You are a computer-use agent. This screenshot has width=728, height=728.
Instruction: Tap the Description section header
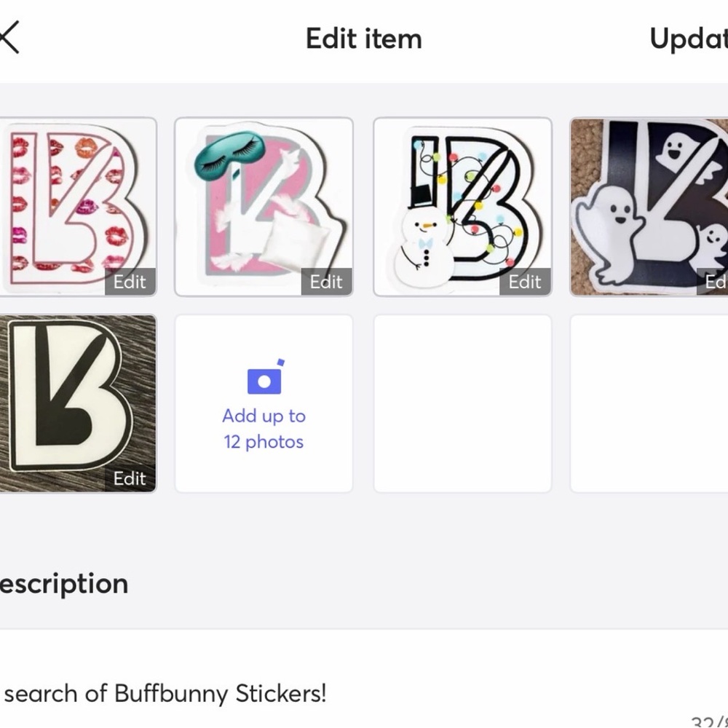63,583
